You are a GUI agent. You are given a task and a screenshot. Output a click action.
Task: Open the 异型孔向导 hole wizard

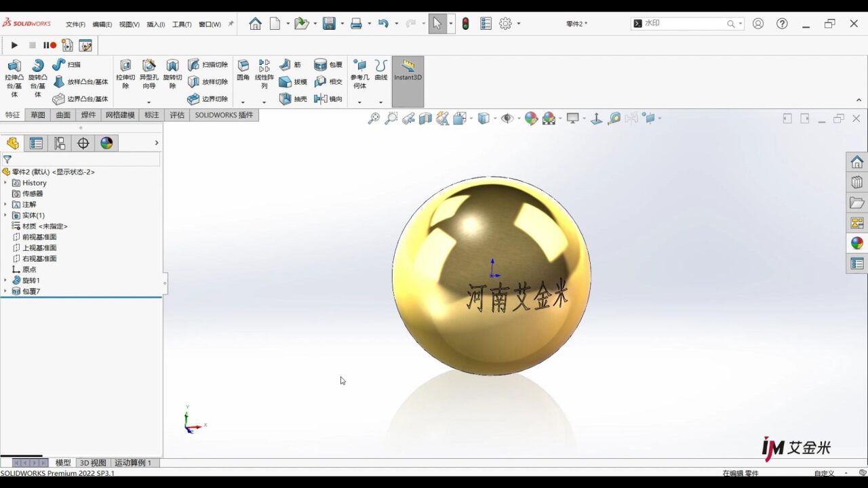point(149,74)
